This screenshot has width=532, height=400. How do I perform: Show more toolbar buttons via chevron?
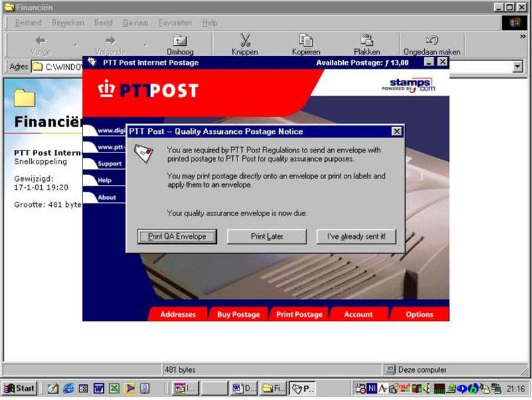point(523,36)
